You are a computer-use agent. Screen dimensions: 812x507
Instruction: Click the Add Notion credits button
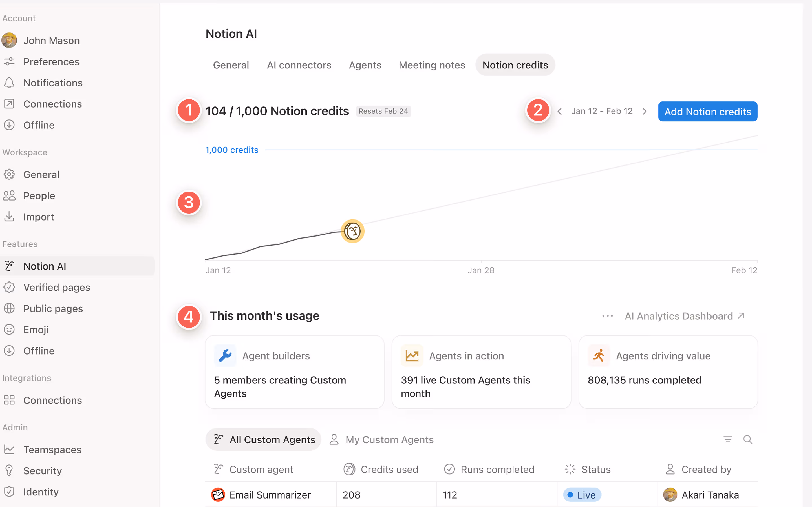pyautogui.click(x=707, y=111)
